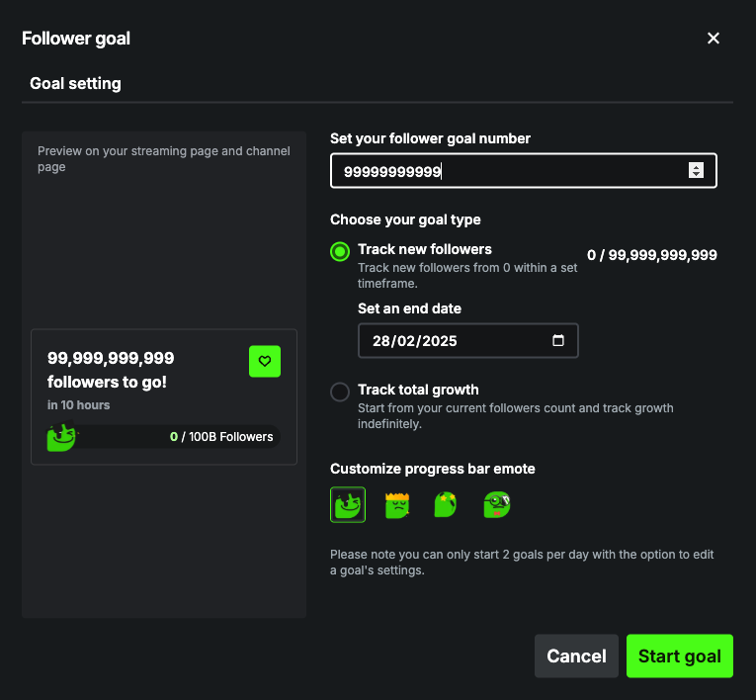Click the end date field showing 28/02/2025
Screen dimensions: 756x700
pos(468,340)
